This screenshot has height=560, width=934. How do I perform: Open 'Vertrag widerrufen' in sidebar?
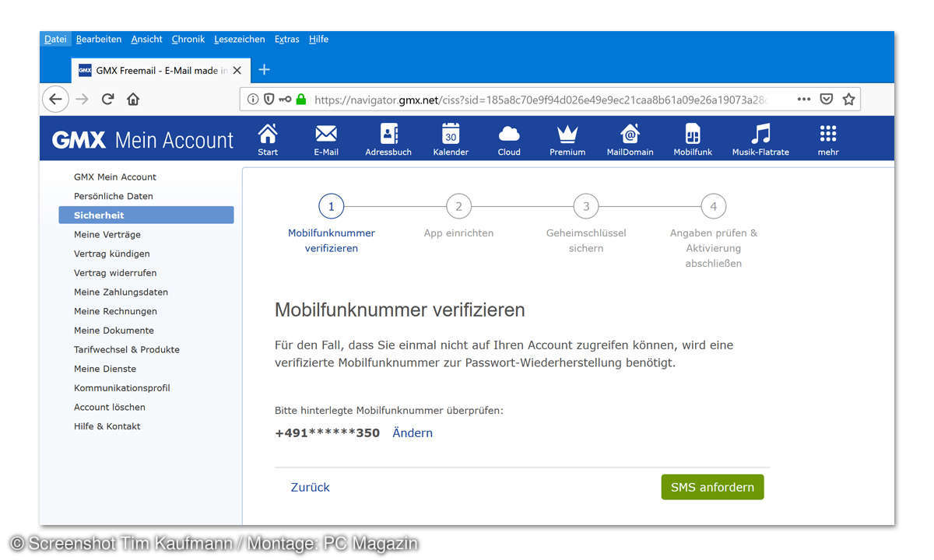[115, 273]
